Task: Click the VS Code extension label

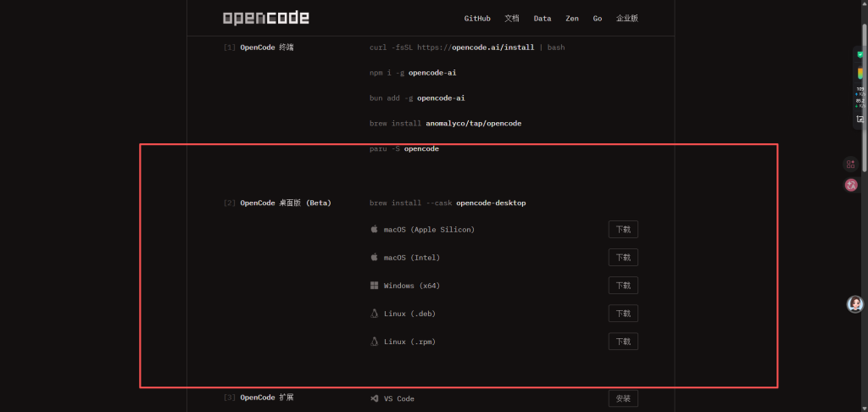Action: point(399,398)
